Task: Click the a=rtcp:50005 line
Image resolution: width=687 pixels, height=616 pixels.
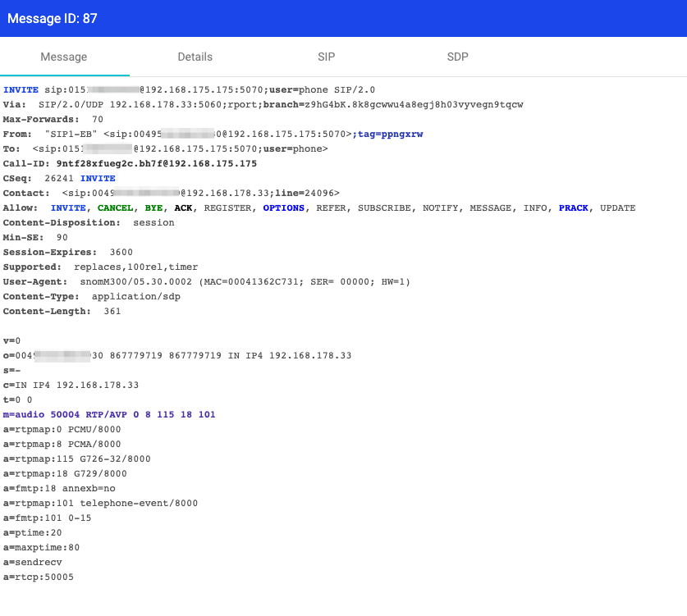Action: [x=39, y=577]
